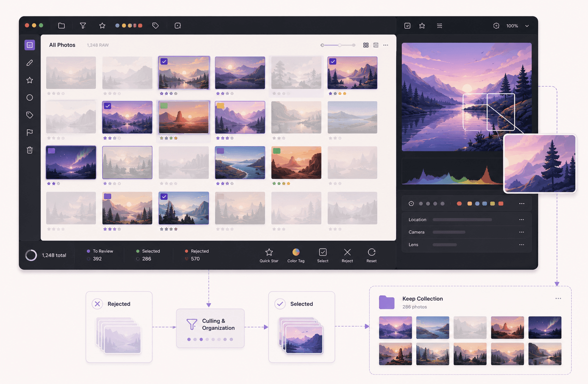Open the Camera row options menu
This screenshot has height=384, width=588.
click(x=521, y=232)
